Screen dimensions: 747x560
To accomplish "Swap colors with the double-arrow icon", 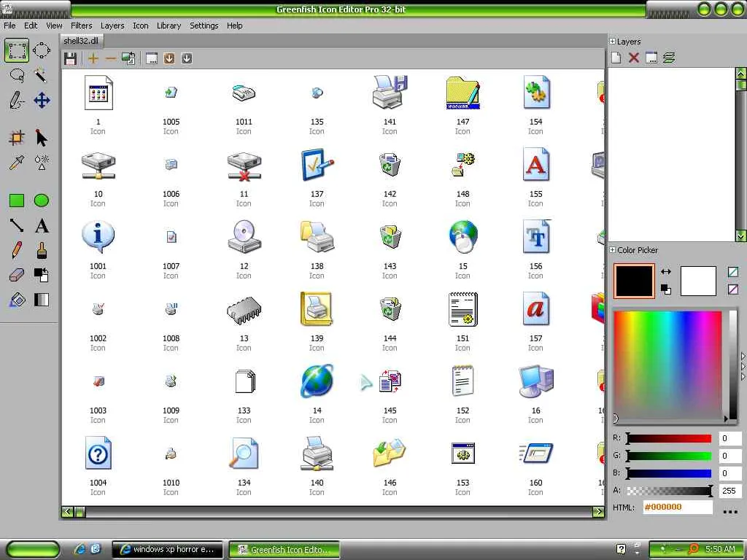I will (666, 271).
